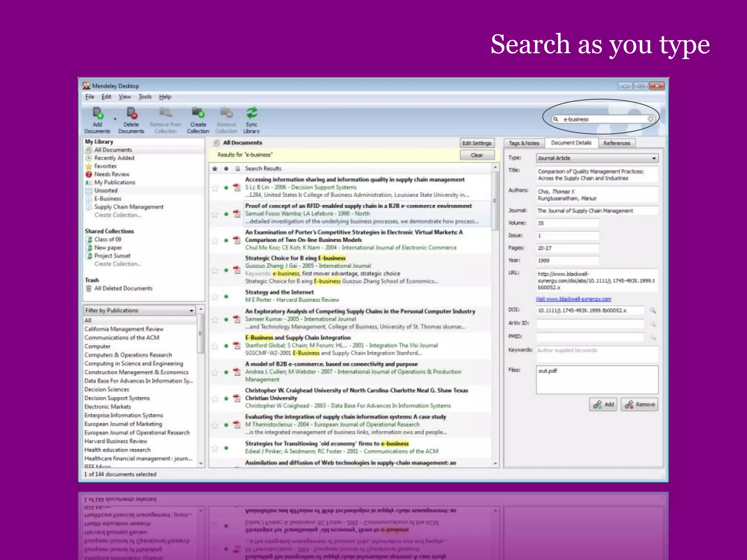
Task: Click the Add file button
Action: click(603, 404)
